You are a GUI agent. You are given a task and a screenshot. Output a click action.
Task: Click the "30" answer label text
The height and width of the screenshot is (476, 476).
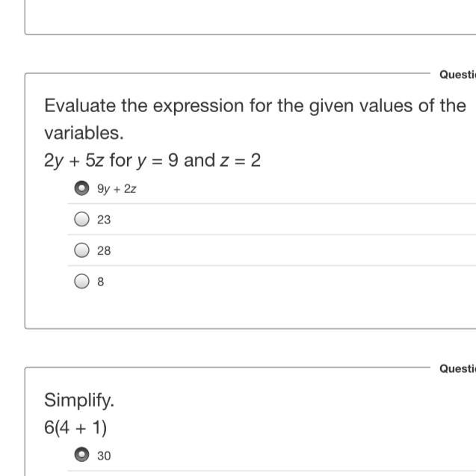coord(104,455)
